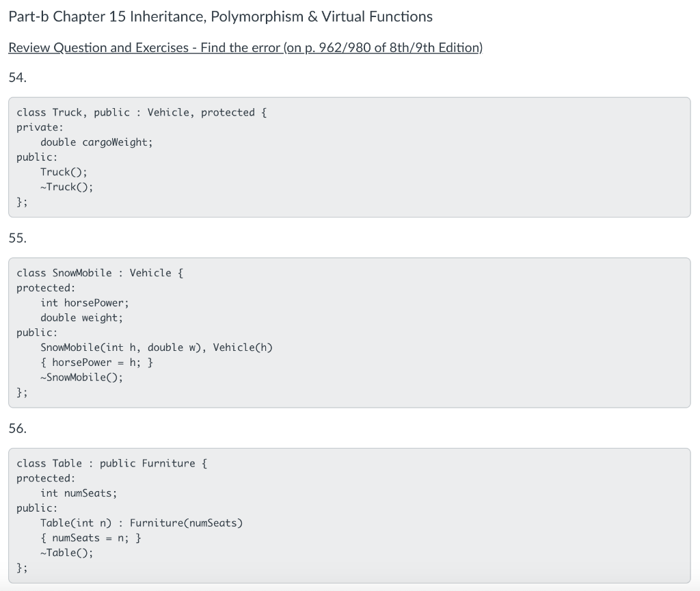Click the 'int horsePower;' declaration

coord(83,302)
